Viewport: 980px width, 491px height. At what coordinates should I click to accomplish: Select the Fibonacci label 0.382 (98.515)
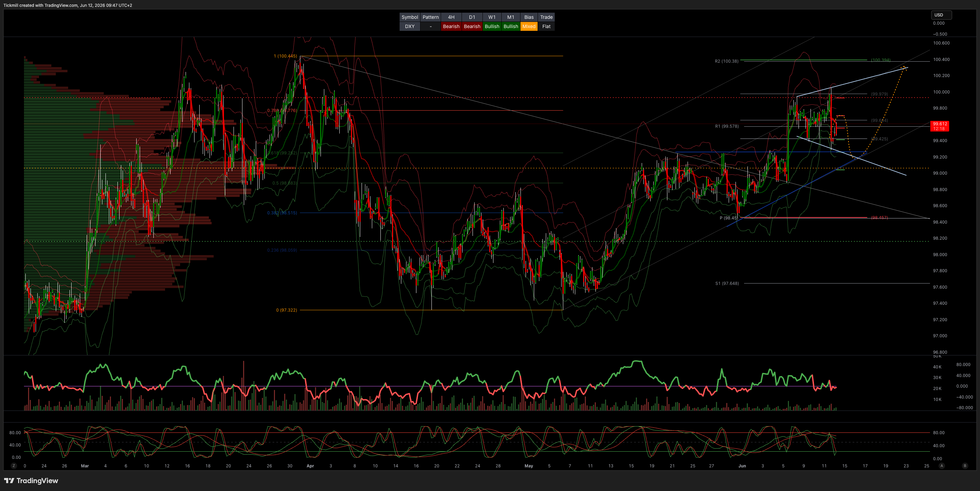282,213
